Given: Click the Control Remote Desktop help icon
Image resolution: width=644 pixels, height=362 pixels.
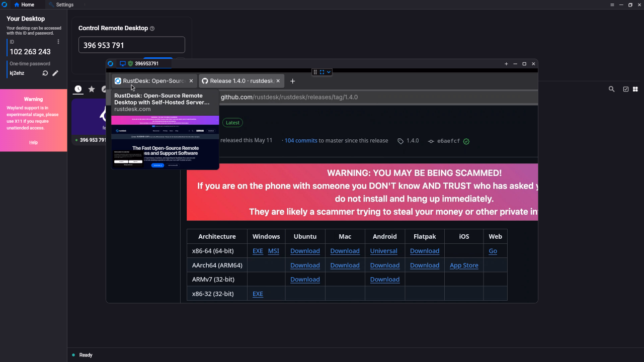Looking at the screenshot, I should pyautogui.click(x=152, y=29).
